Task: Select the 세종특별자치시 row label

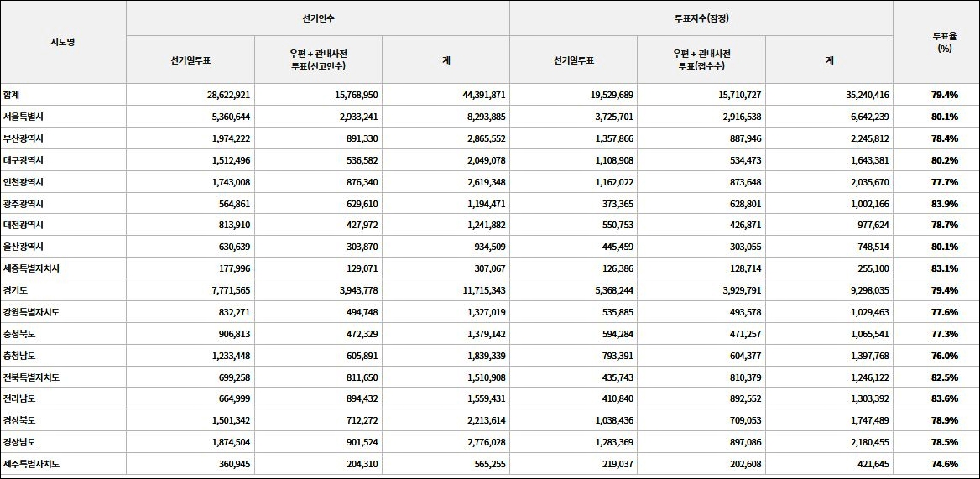Action: coord(30,268)
